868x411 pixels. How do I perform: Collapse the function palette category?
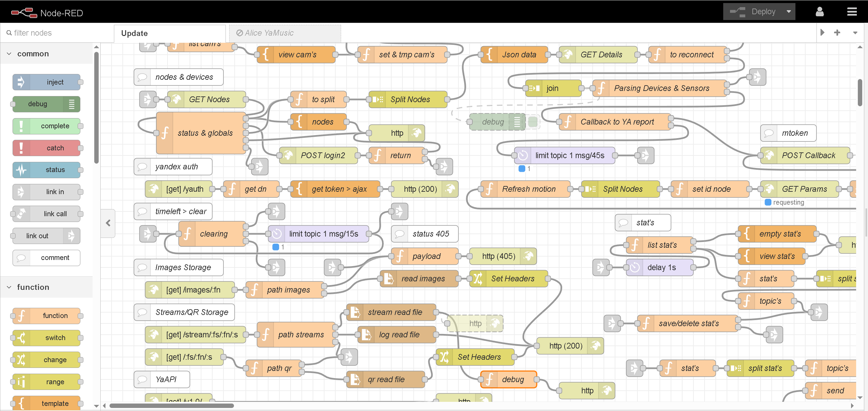9,287
